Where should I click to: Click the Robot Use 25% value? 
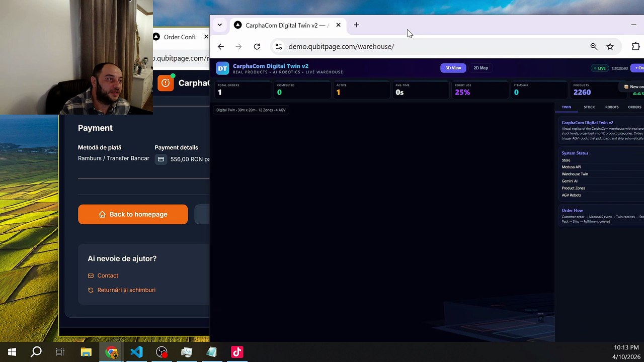coord(462,93)
